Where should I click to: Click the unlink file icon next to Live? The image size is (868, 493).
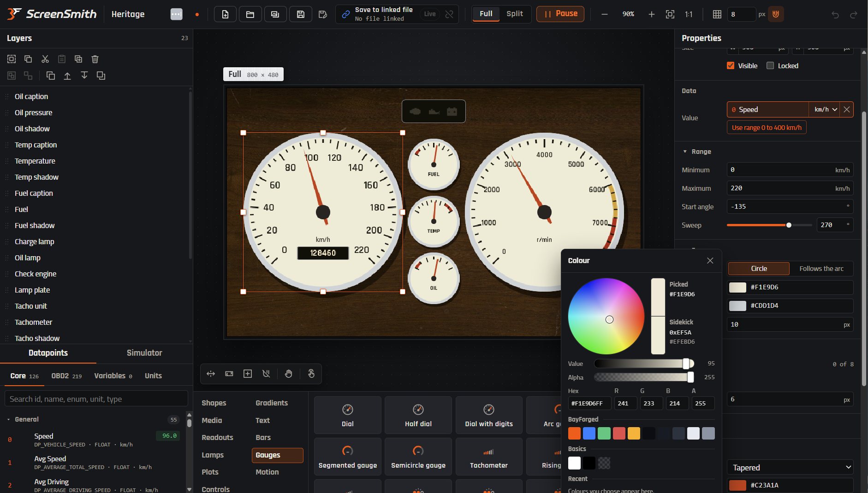(449, 14)
